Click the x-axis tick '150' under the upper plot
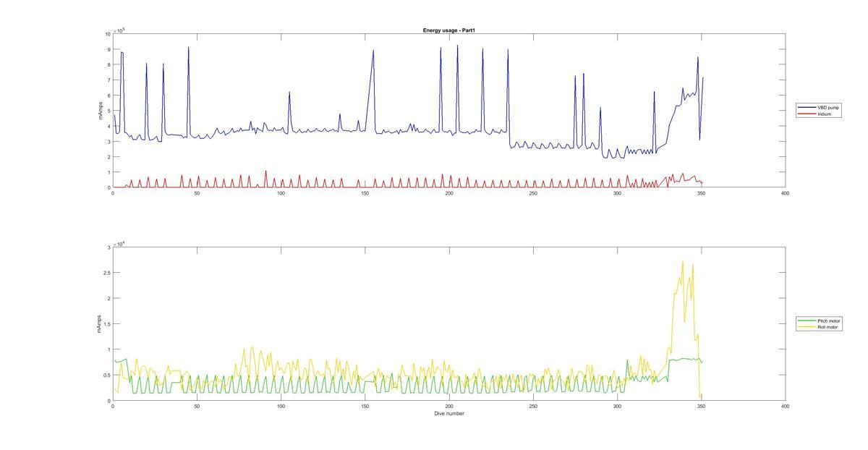 [x=365, y=193]
